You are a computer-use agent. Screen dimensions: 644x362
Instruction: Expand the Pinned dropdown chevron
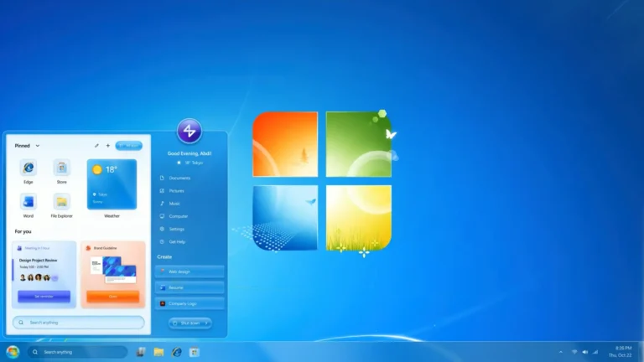(38, 146)
